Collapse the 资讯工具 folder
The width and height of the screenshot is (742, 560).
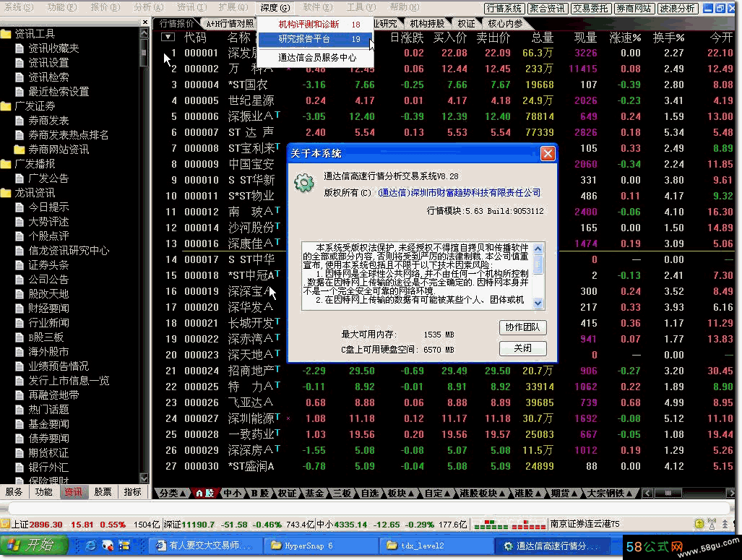point(7,34)
